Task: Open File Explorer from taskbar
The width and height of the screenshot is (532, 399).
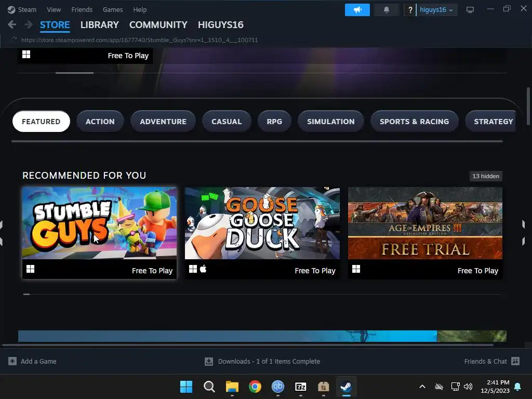Action: (232, 387)
